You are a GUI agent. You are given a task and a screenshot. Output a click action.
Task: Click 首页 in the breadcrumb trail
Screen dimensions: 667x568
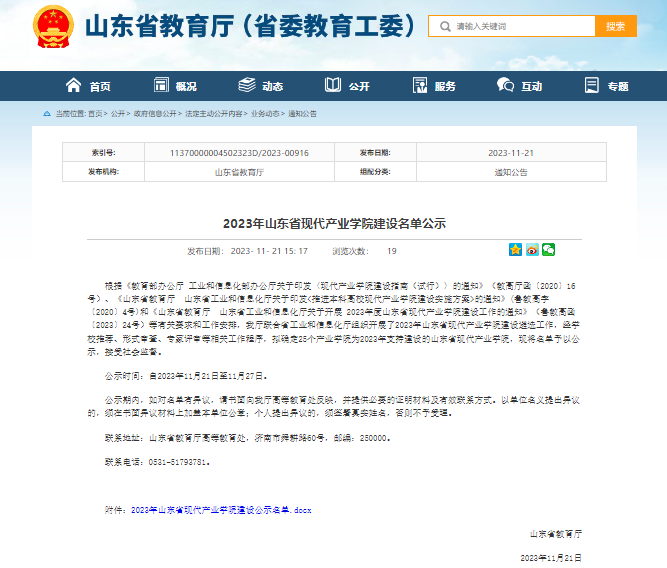click(95, 114)
